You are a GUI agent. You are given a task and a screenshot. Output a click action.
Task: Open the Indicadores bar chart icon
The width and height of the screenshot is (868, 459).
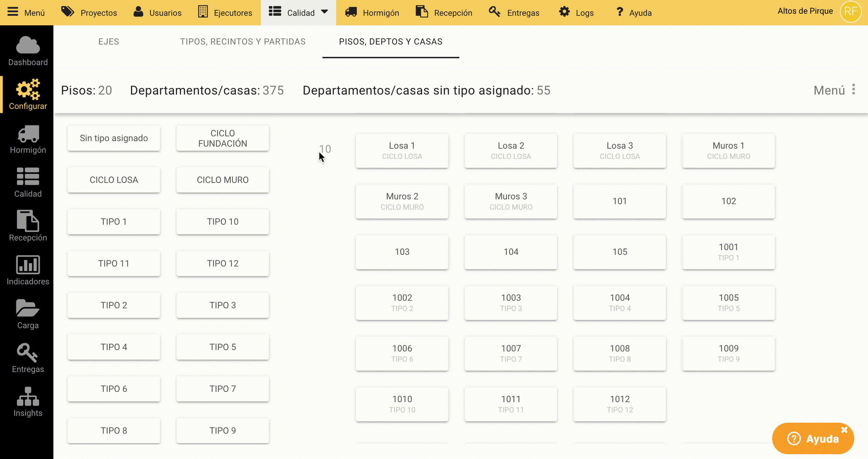click(28, 265)
